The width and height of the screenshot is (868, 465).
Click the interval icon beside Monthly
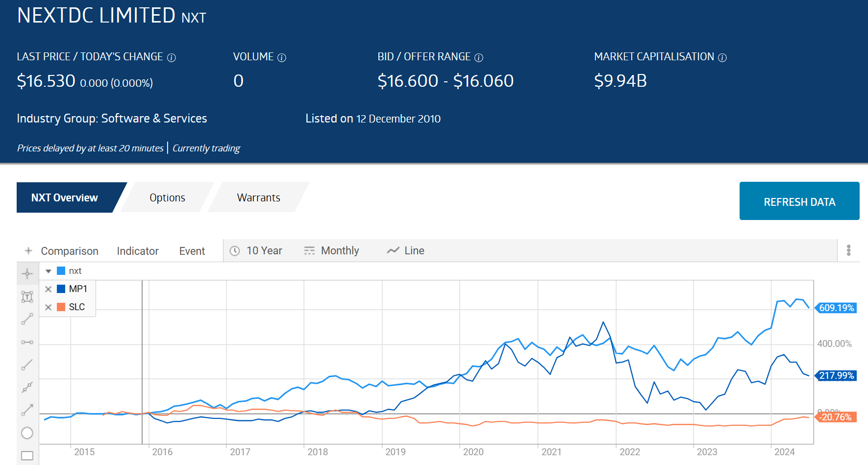[x=309, y=251]
